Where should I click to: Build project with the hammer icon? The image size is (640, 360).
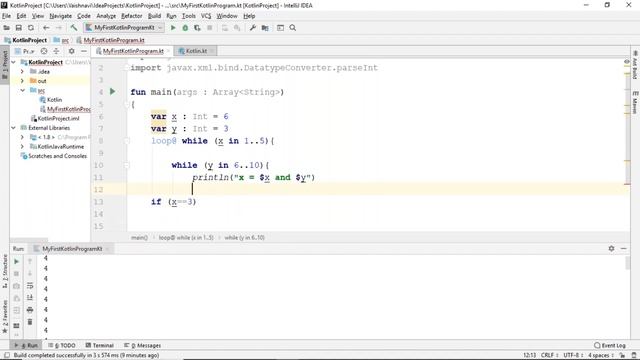point(74,28)
